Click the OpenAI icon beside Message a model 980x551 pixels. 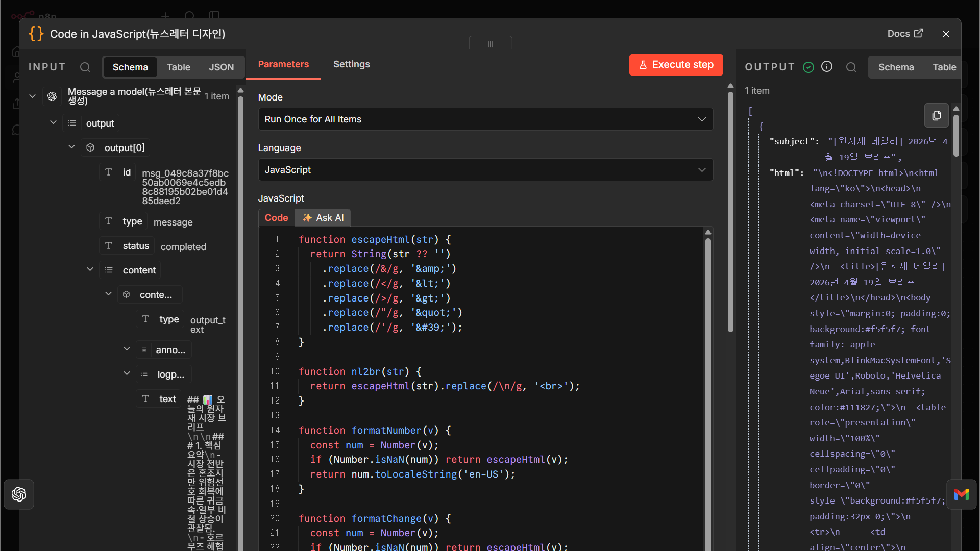(x=52, y=96)
